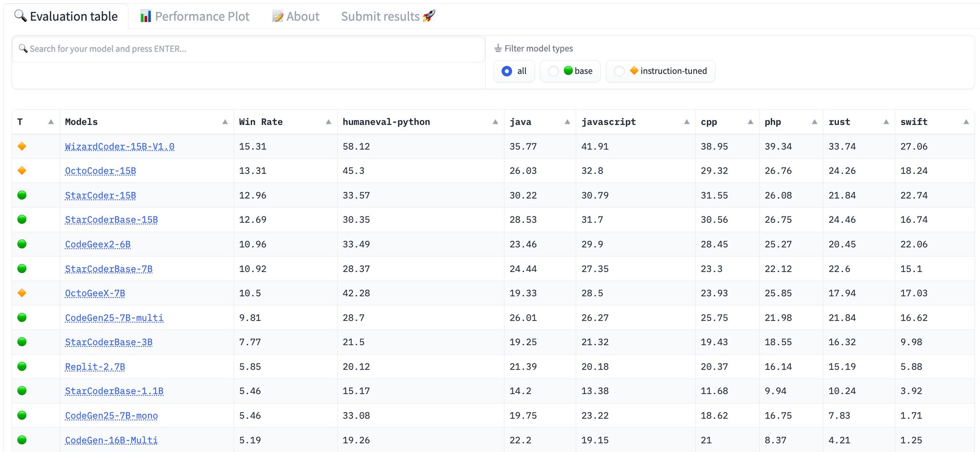Sort by the T column arrow
Screen dimensions: 980x452
[51, 122]
